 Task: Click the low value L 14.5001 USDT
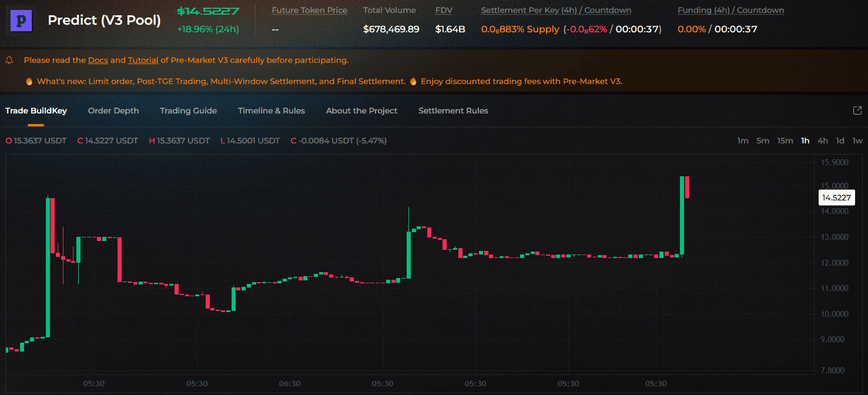pyautogui.click(x=250, y=140)
